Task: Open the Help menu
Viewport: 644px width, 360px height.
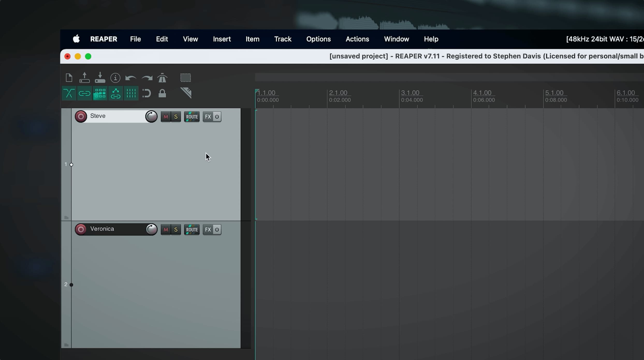Action: coord(431,39)
